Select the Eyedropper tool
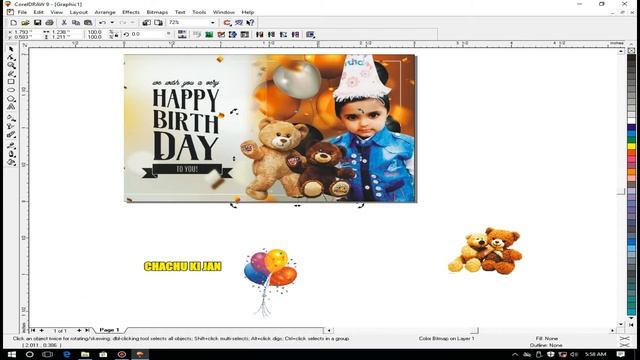Image resolution: width=640 pixels, height=360 pixels. pos(11,145)
